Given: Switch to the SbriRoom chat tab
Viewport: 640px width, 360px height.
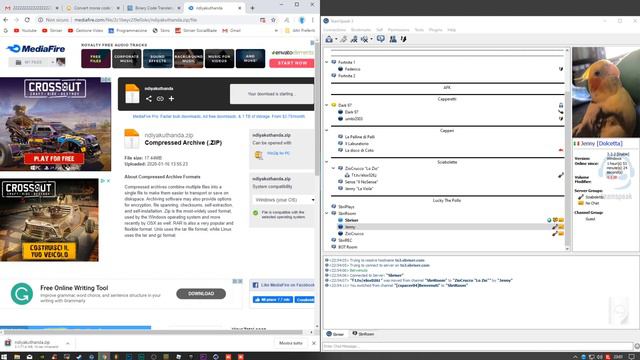Looking at the screenshot, I should coord(363,334).
